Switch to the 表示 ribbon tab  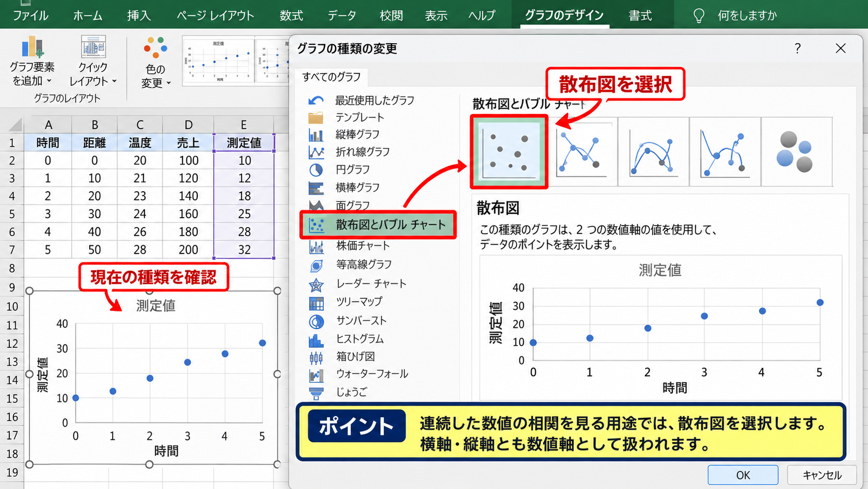pos(436,16)
